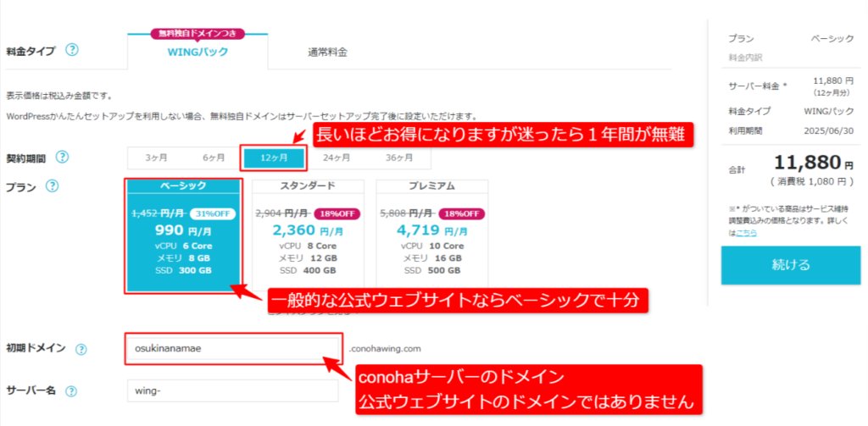Open help icon beside プラン

click(x=52, y=185)
